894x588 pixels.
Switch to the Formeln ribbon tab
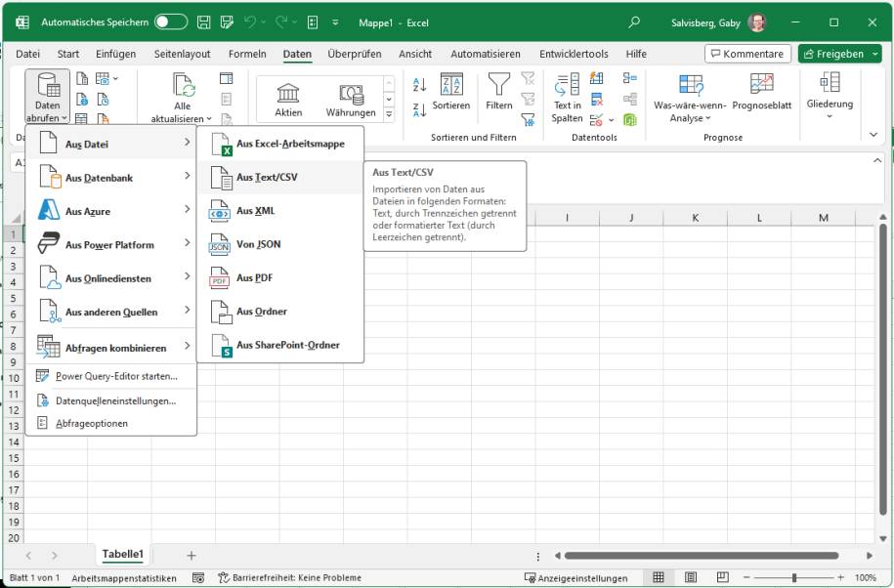pos(245,54)
